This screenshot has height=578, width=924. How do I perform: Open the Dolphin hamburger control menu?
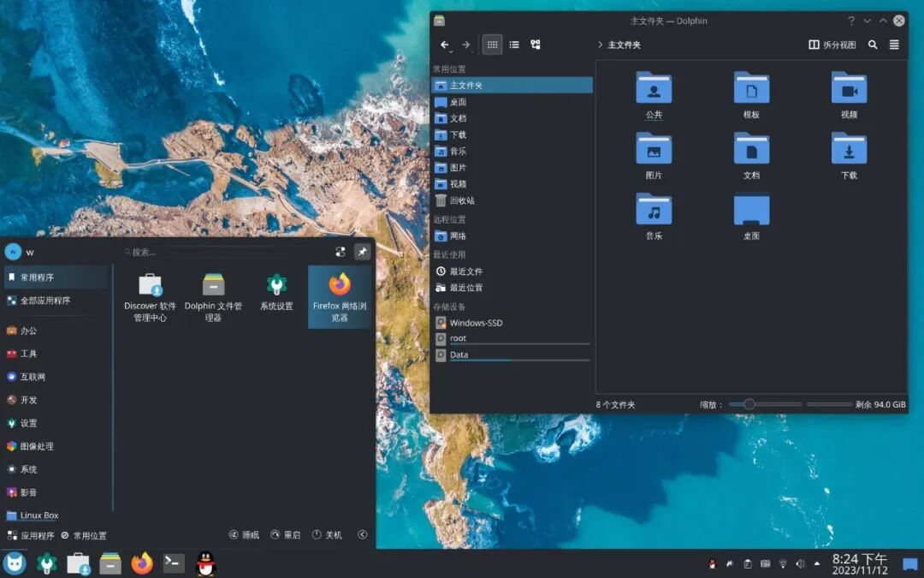[x=894, y=45]
